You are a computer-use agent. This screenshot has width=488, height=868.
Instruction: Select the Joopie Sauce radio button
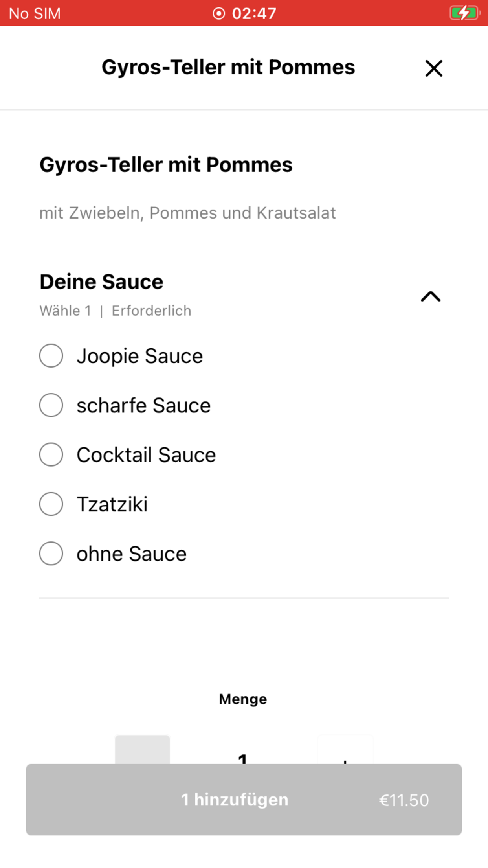(51, 356)
